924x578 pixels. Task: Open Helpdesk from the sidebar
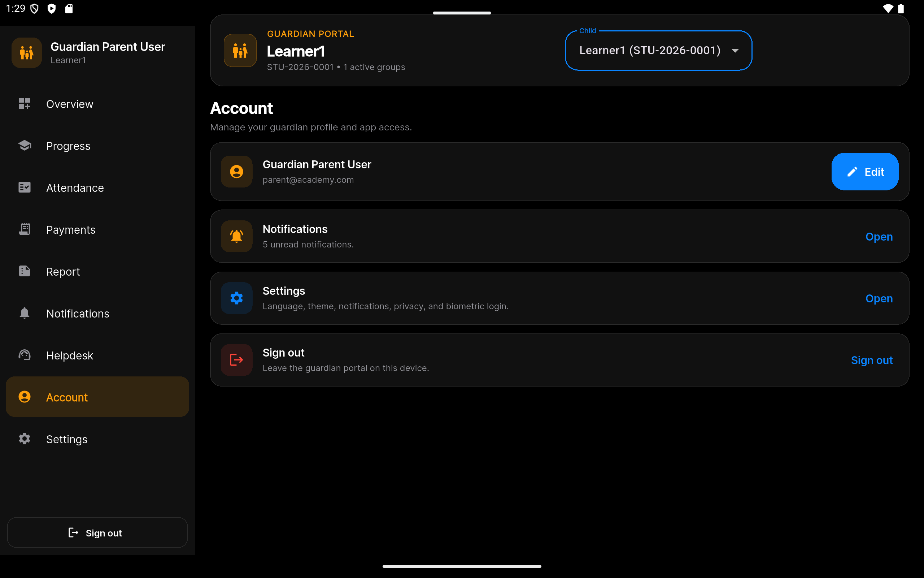click(x=97, y=355)
